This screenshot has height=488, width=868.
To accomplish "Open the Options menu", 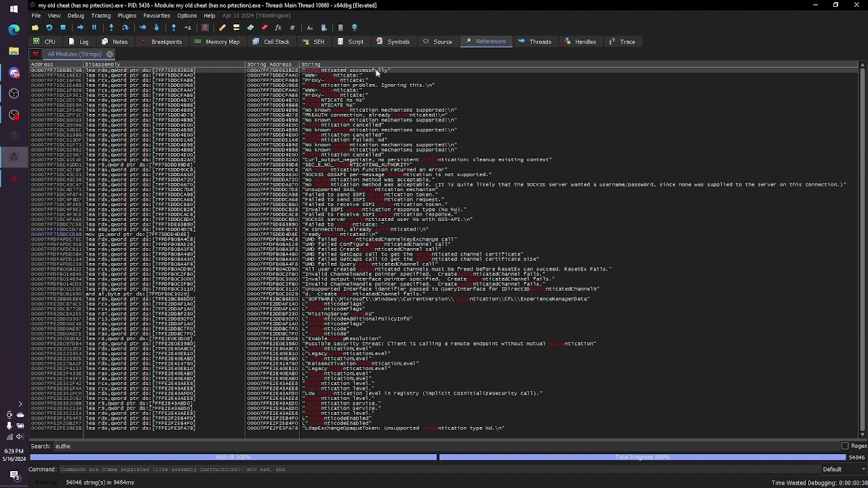I will click(187, 16).
